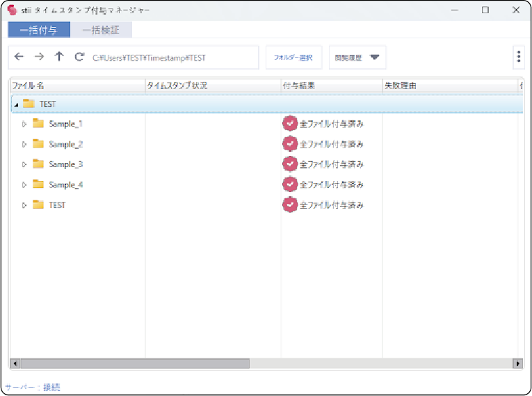
Task: Click the status check icon for Sample_2
Action: 290,144
